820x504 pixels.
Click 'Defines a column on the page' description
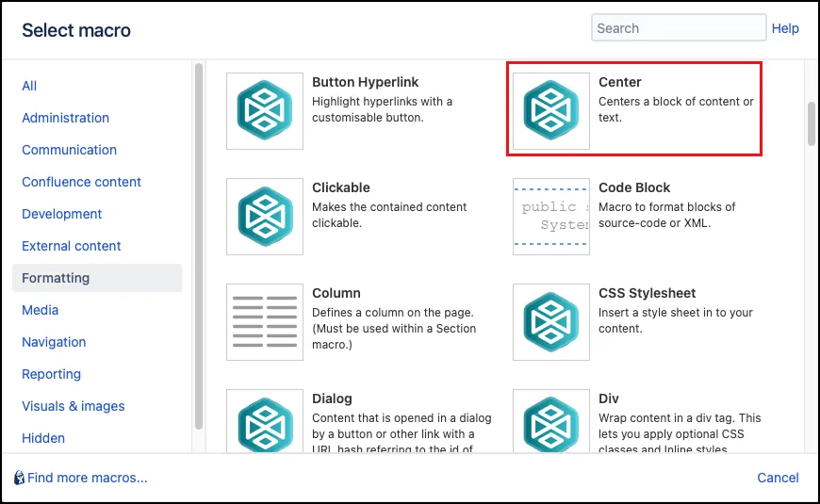[394, 329]
